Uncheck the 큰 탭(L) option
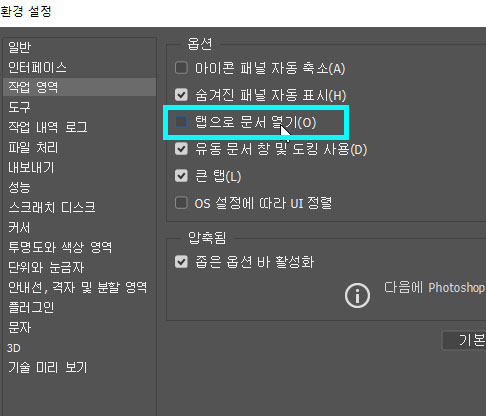Viewport: 486px width, 416px height. [181, 175]
